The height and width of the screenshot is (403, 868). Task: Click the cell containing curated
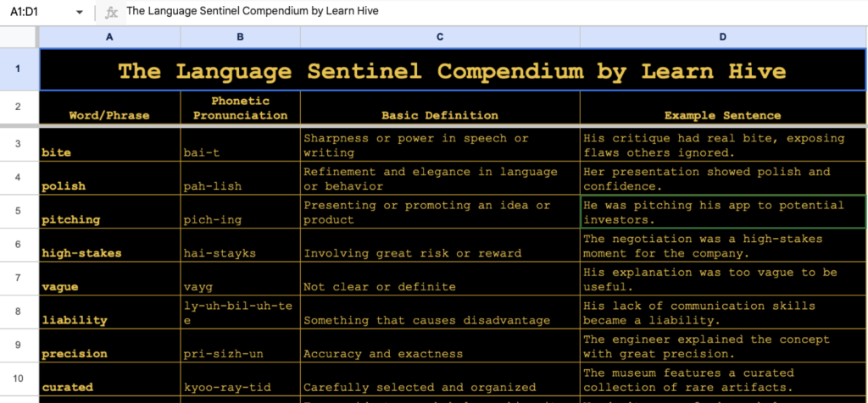click(109, 379)
